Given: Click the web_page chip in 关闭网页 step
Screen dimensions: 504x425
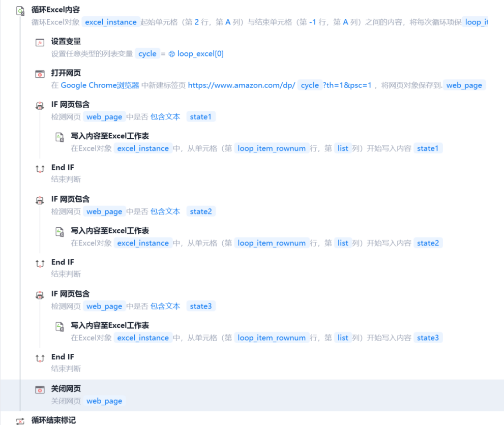Looking at the screenshot, I should pyautogui.click(x=104, y=401).
